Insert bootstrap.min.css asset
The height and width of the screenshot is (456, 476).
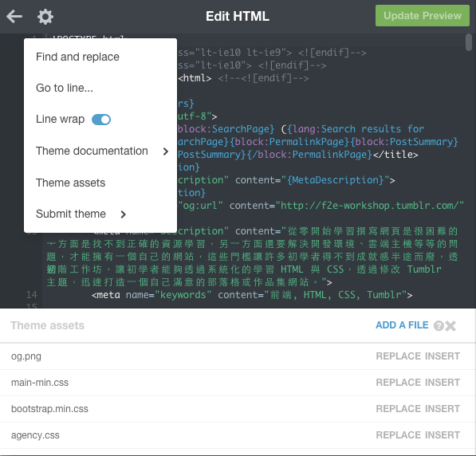pos(443,409)
